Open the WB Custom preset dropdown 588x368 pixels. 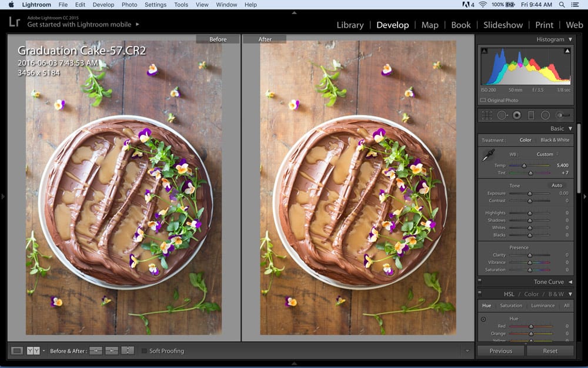(x=547, y=154)
